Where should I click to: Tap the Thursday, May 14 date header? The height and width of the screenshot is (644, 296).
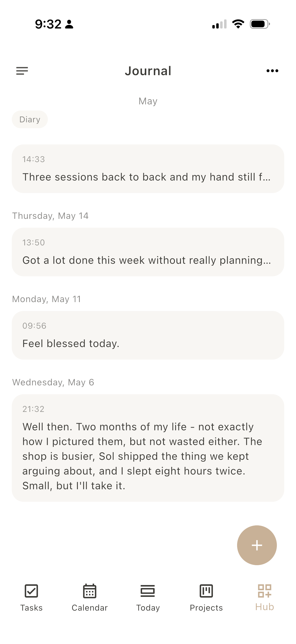click(50, 216)
